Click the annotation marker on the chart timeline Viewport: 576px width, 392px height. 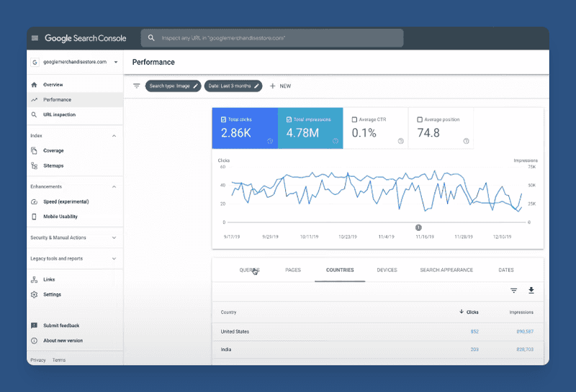418,227
